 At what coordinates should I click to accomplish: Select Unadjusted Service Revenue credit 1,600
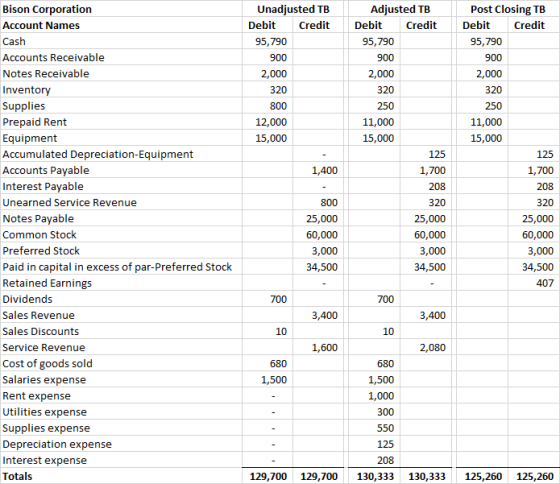(x=325, y=348)
